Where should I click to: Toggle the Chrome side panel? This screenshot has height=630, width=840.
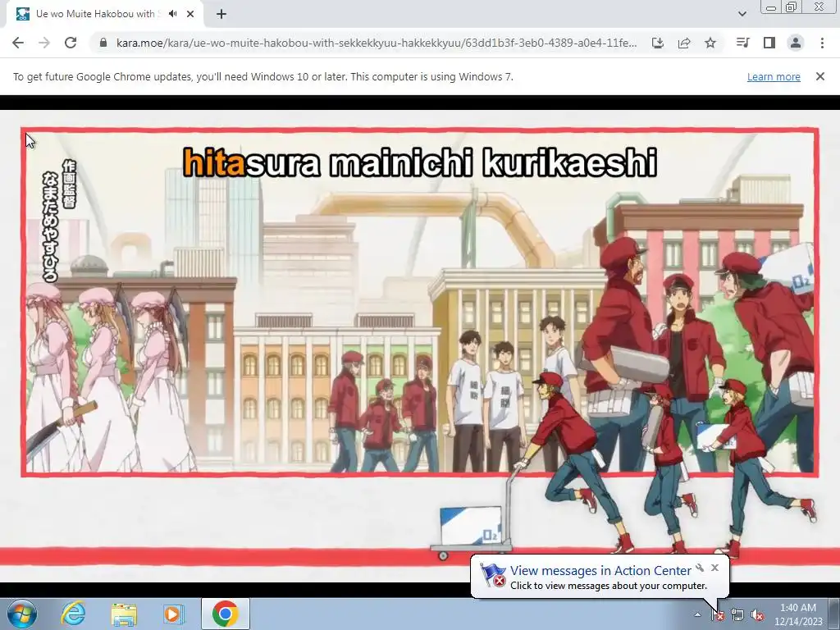[x=769, y=43]
